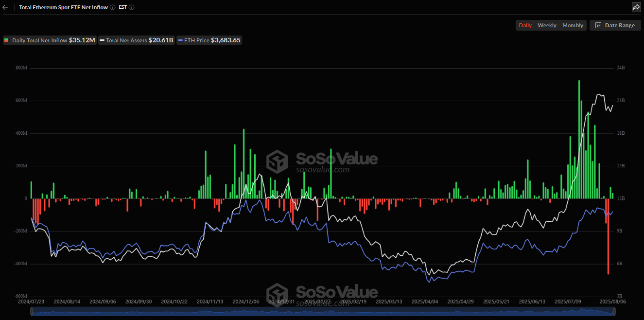
Task: Click the SoSoValue logo watermark center chart
Action: 322,159
